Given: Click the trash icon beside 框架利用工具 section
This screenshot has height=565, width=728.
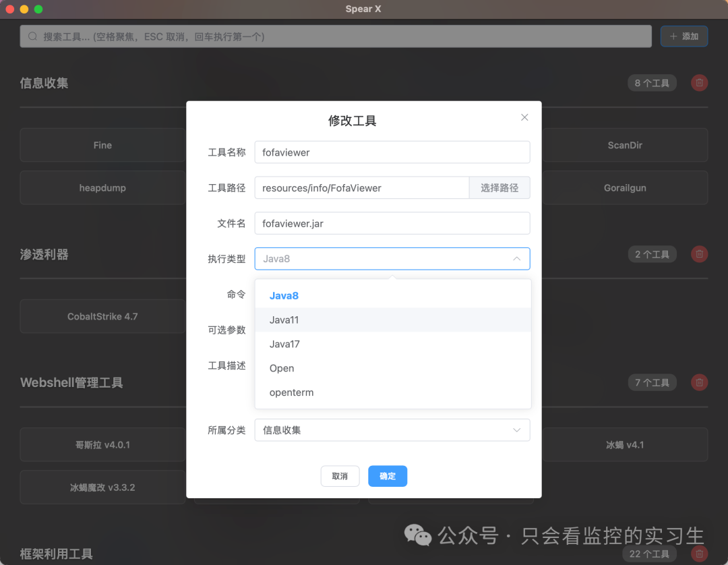Looking at the screenshot, I should pyautogui.click(x=699, y=554).
